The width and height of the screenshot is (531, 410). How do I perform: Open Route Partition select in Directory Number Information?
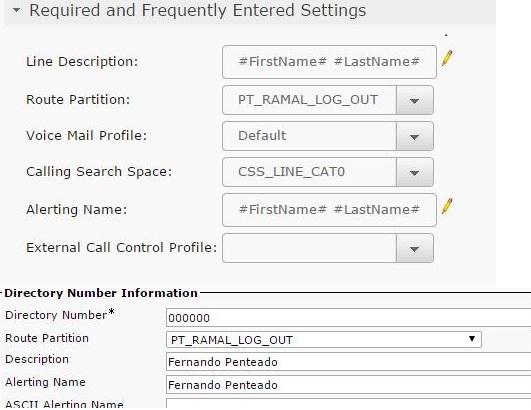pos(324,340)
